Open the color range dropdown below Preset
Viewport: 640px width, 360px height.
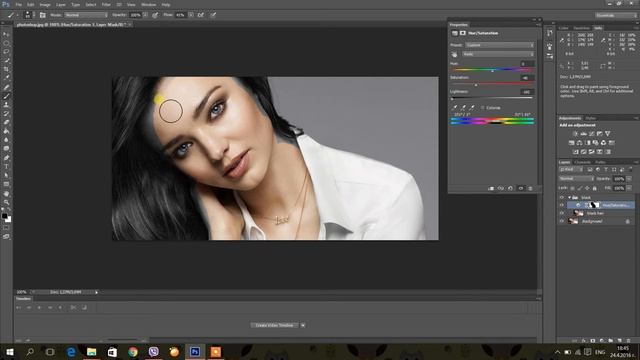click(x=498, y=54)
